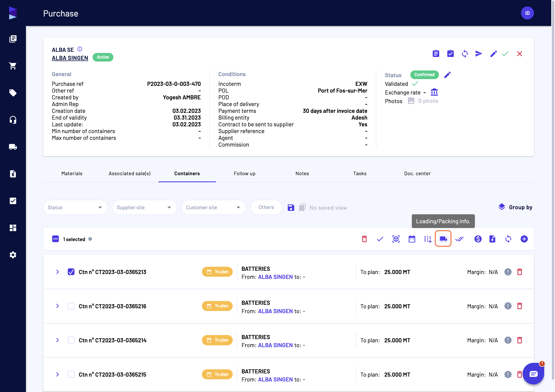This screenshot has width=555, height=392.
Task: Click the dollar sign icon in the container toolbar
Action: pyautogui.click(x=478, y=239)
